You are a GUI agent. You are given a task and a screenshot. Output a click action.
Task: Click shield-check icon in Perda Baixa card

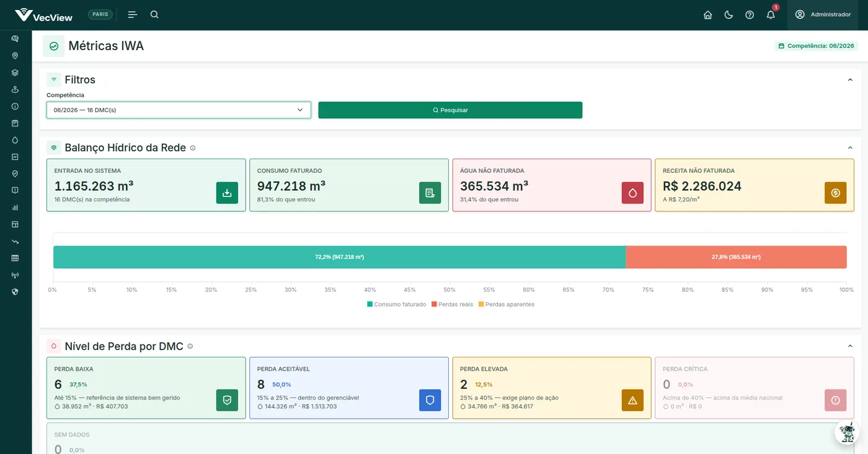227,400
